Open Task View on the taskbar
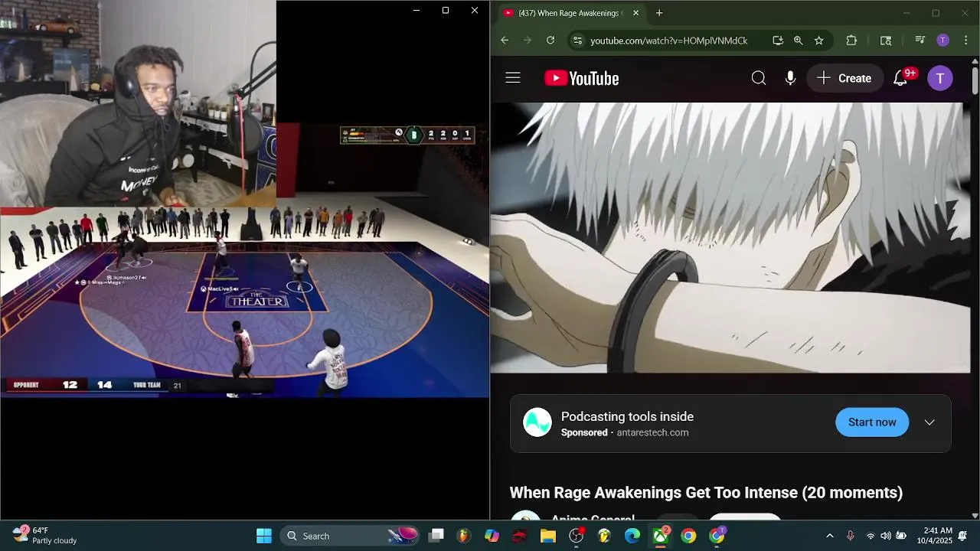The width and height of the screenshot is (980, 551). point(436,536)
